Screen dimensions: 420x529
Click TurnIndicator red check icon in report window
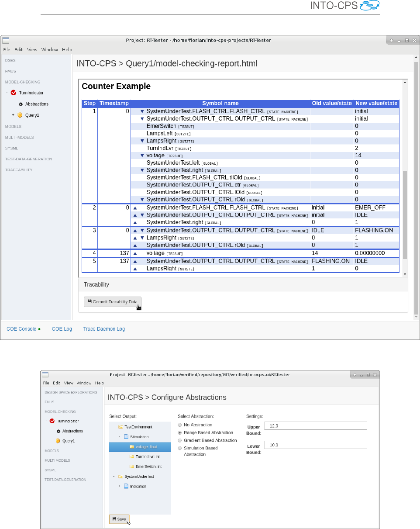point(14,93)
